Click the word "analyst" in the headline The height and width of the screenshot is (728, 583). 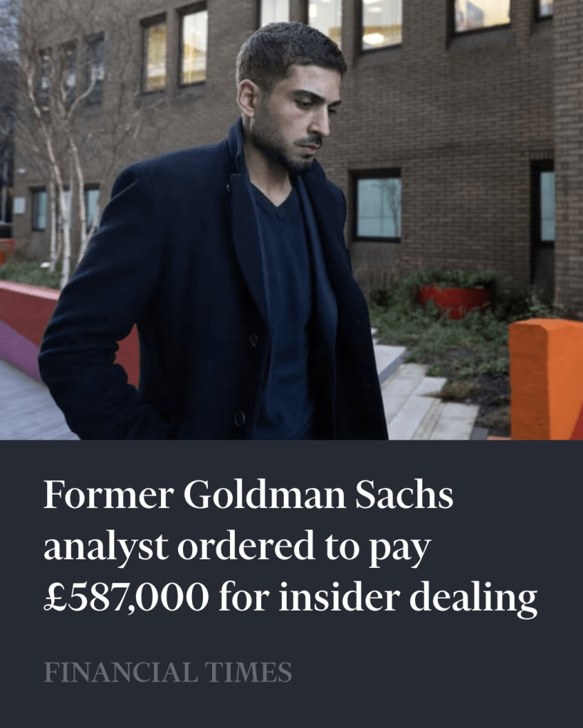(105, 548)
